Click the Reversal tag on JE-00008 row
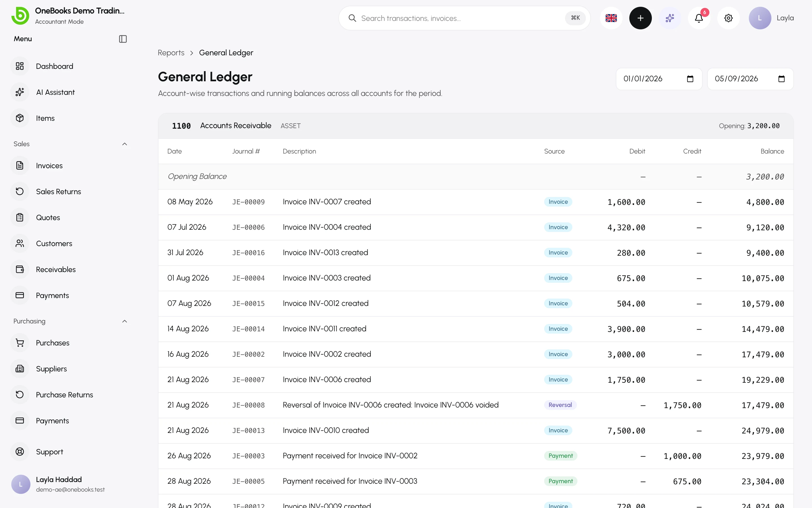Image resolution: width=812 pixels, height=508 pixels. [x=560, y=405]
